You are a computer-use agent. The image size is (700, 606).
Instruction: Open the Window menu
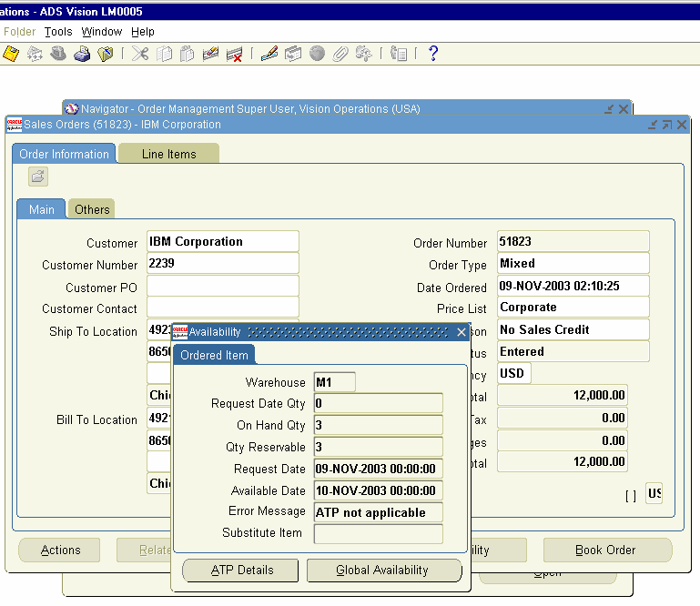tap(101, 32)
